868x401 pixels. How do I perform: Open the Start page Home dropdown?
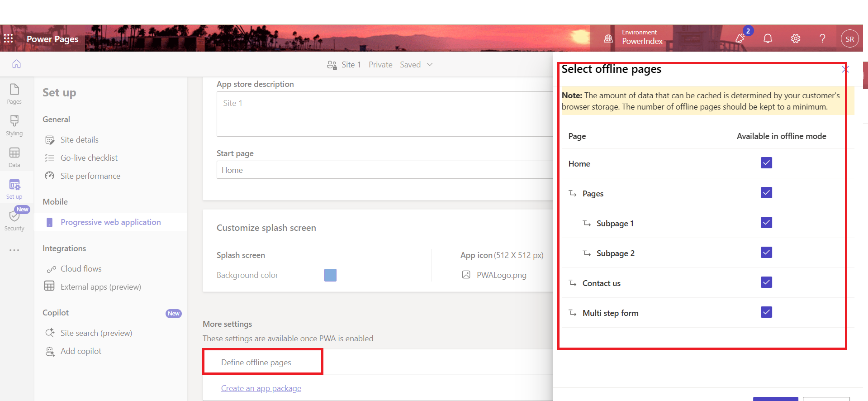(384, 170)
